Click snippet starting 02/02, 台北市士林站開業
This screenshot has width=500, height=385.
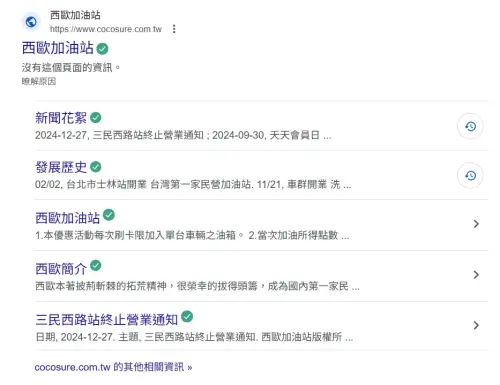(x=193, y=184)
